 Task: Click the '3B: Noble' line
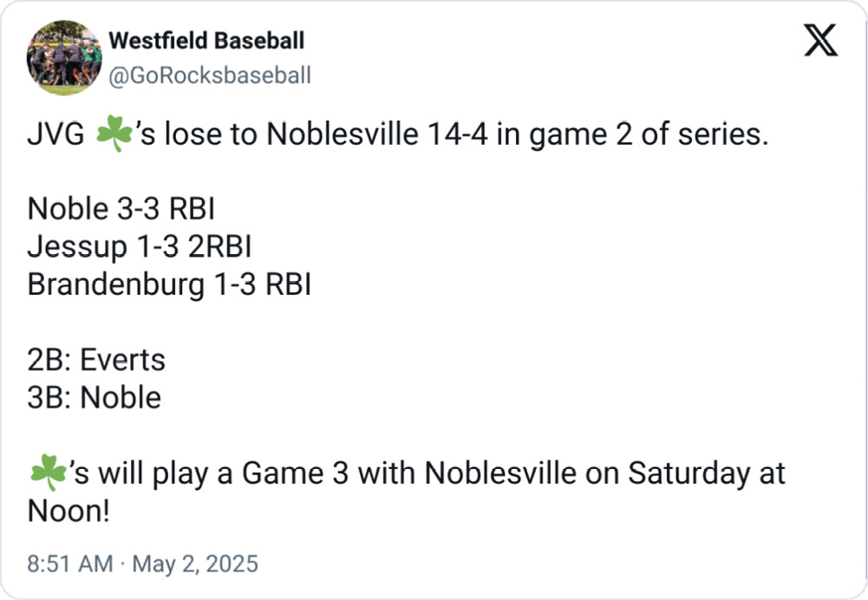[95, 398]
